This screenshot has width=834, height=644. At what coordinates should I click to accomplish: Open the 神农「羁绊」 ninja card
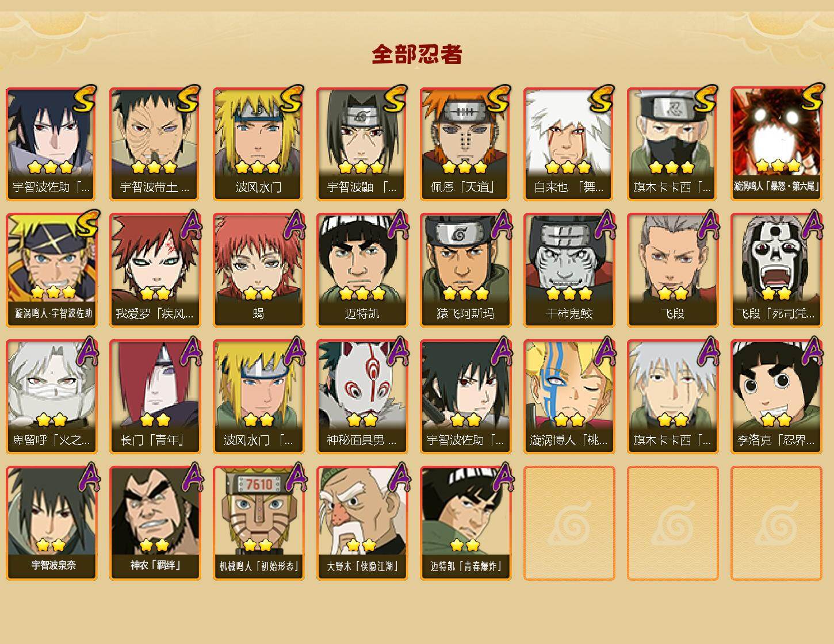pos(155,523)
